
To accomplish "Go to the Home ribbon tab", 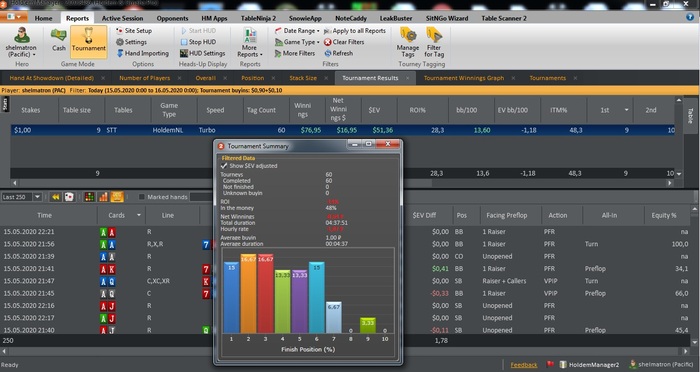I will point(43,18).
